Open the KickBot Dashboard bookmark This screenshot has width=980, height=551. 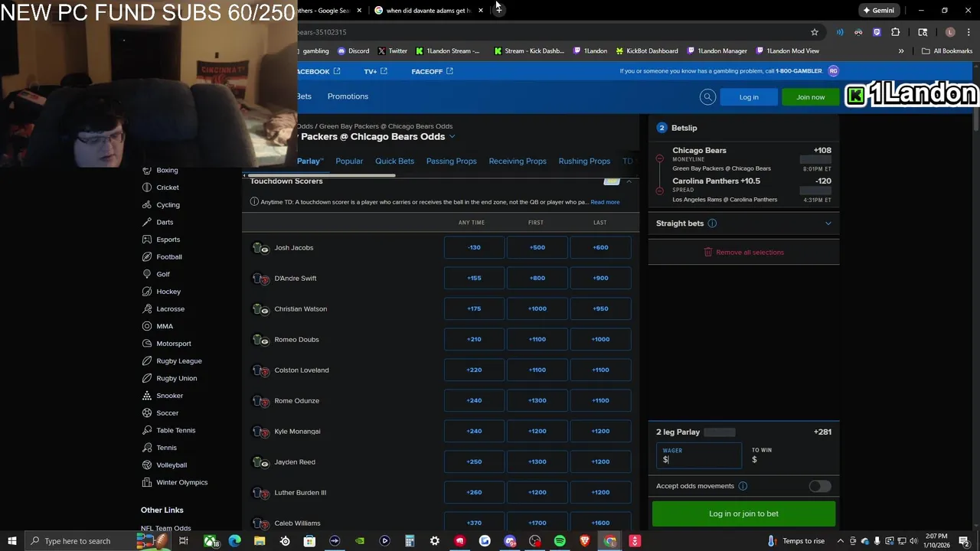[647, 51]
